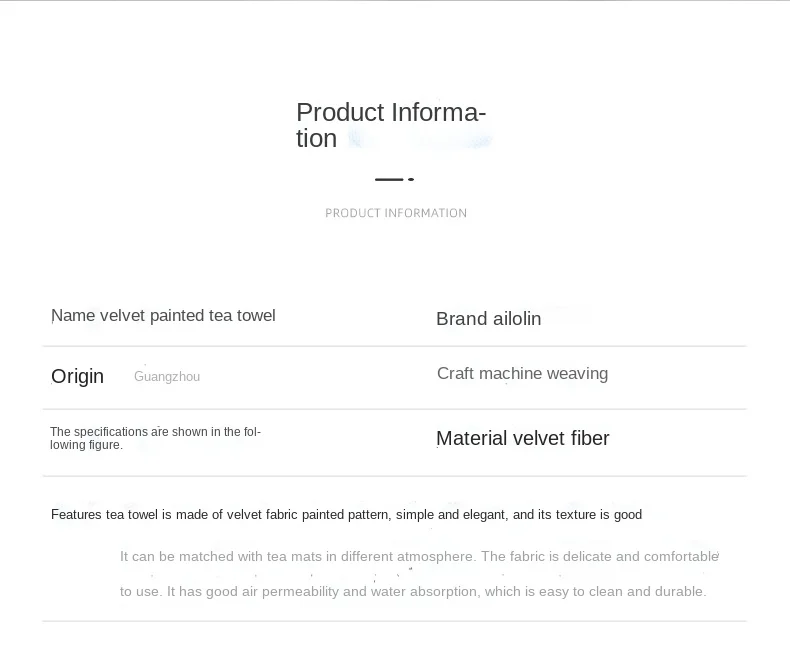Click the "It can be matched with tea mats" sentence
The image size is (790, 665).
point(419,556)
